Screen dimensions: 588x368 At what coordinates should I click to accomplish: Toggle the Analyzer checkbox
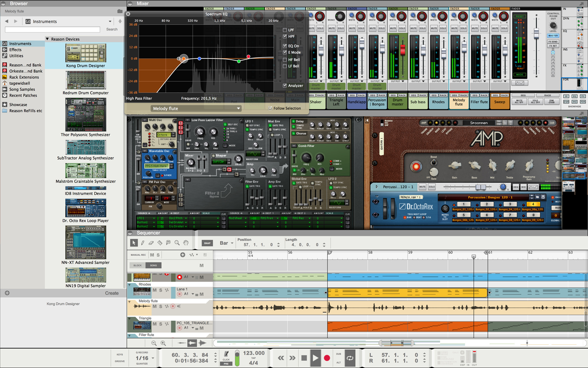[285, 86]
